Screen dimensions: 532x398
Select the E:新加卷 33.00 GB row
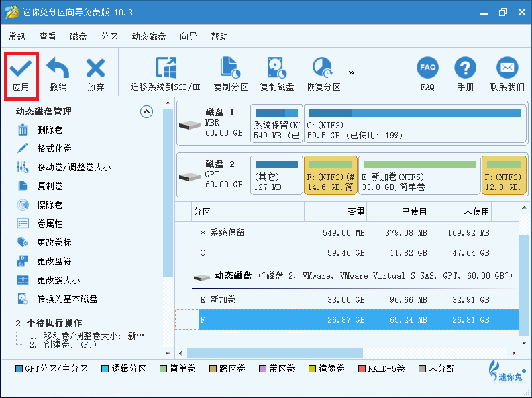pyautogui.click(x=347, y=299)
